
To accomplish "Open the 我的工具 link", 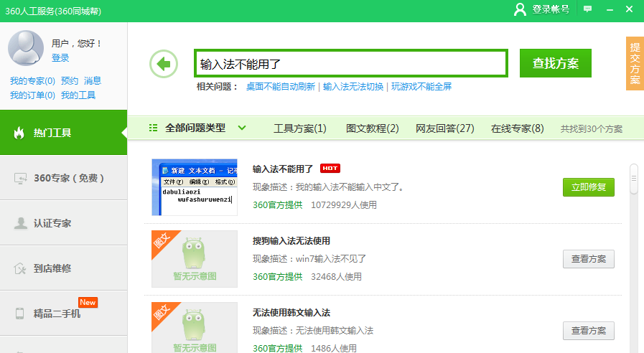I will tap(78, 95).
